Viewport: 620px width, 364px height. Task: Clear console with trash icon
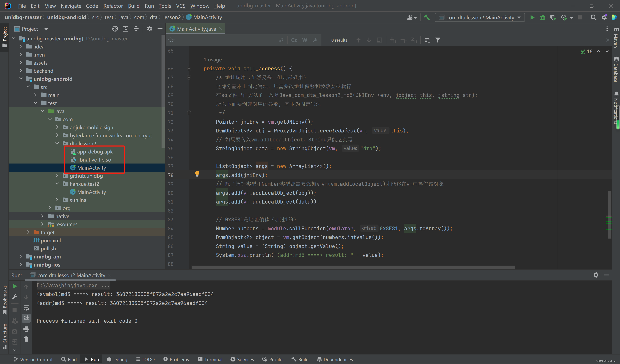coord(26,339)
